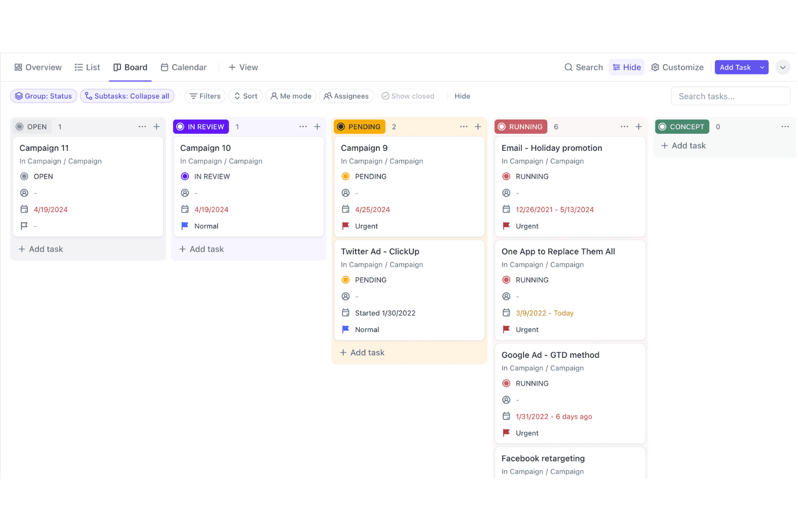Open the Email - Holiday promotion card
The width and height of the screenshot is (798, 532).
coord(570,186)
